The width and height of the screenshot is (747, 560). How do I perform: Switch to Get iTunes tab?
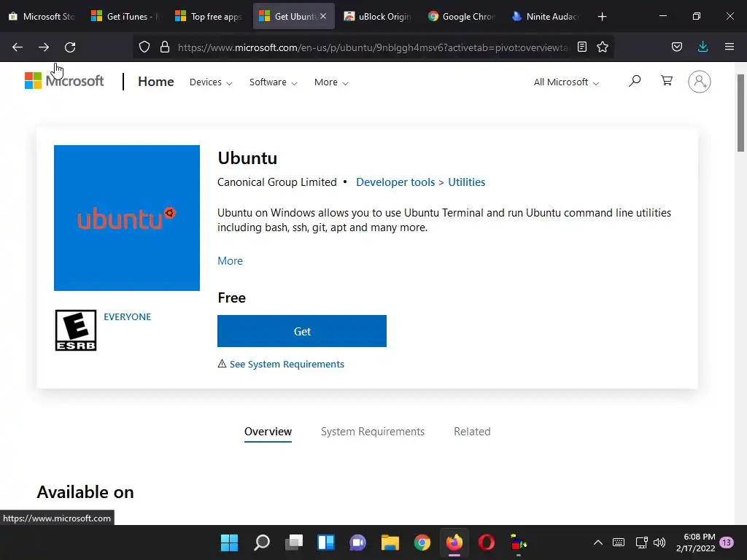point(125,17)
